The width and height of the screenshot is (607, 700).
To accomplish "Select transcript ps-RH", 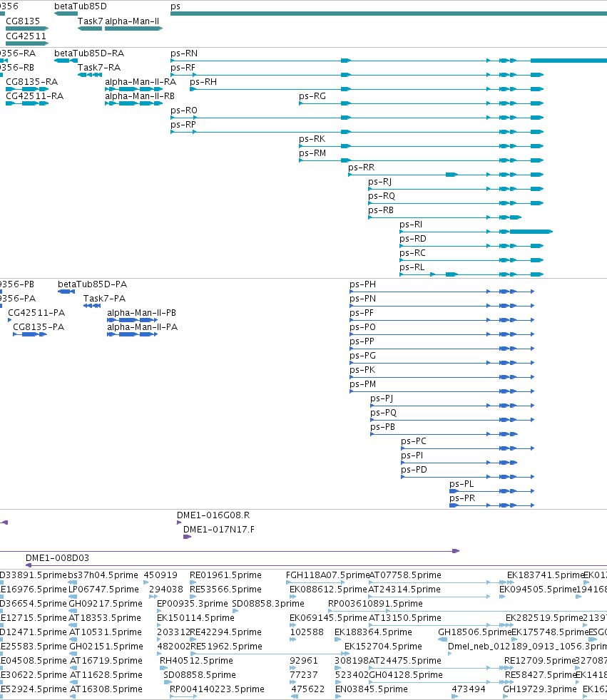I will (203, 82).
